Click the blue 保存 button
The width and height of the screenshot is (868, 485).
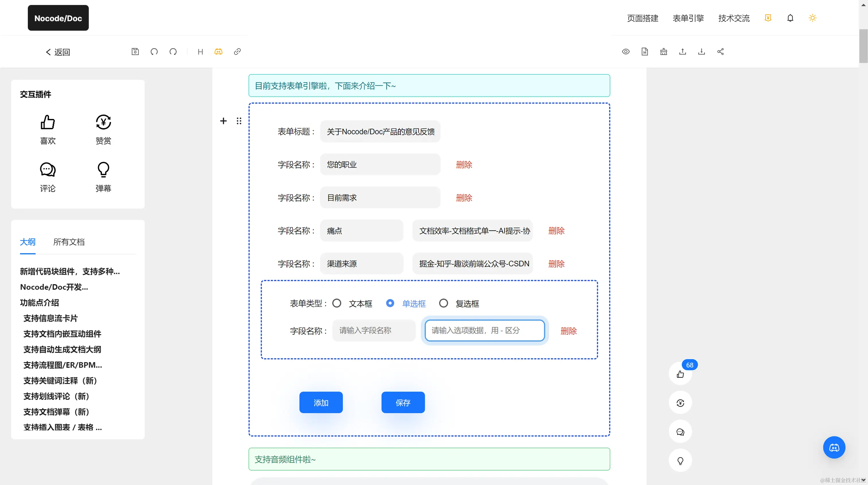(403, 402)
